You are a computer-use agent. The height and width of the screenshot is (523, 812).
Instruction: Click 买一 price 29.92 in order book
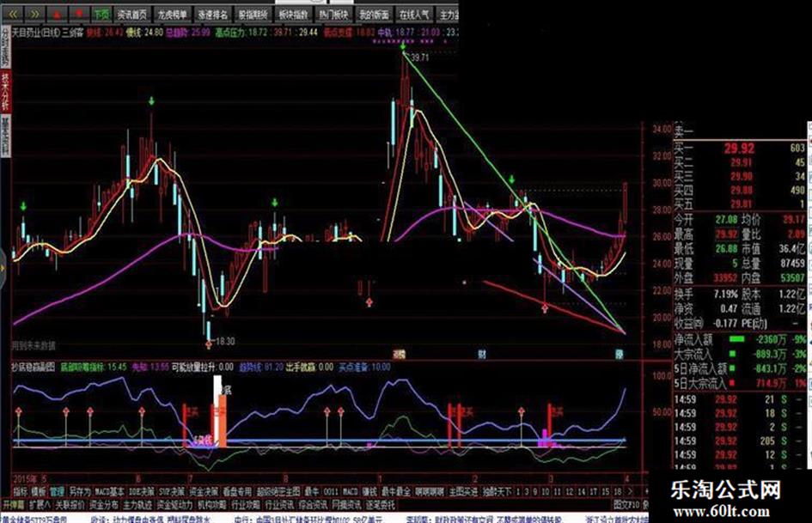tap(739, 149)
